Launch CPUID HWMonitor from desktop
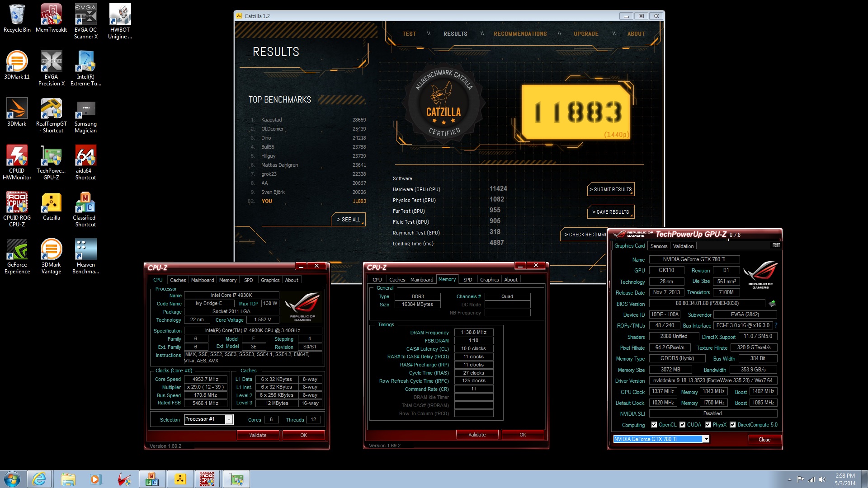The width and height of the screenshot is (868, 488). click(17, 163)
